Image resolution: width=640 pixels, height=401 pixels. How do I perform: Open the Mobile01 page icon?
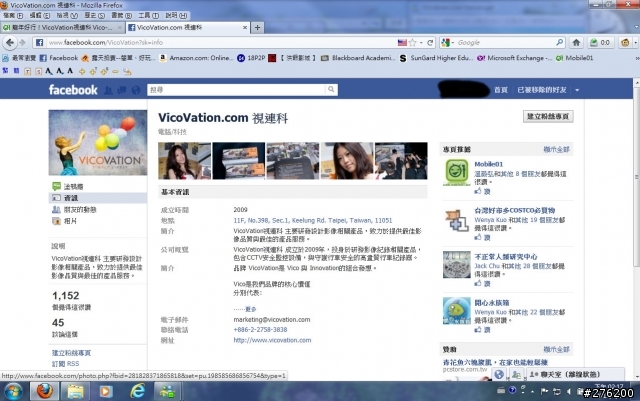[457, 172]
